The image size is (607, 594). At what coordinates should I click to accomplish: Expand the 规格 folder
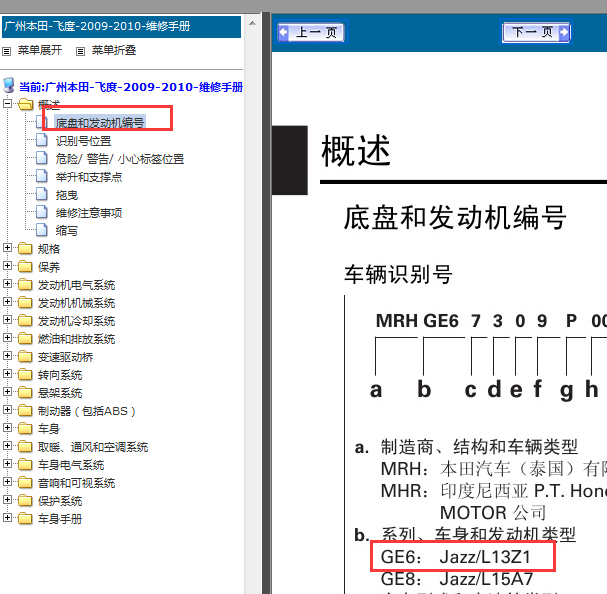(7, 247)
